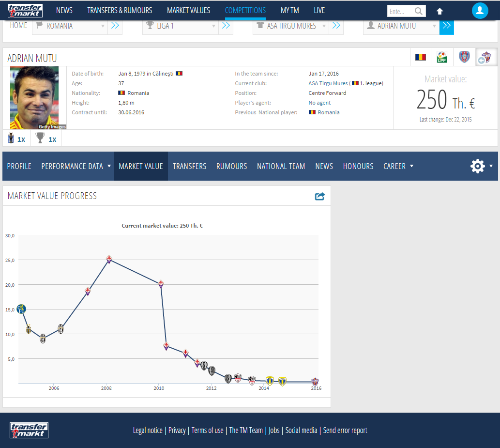Expand the Adrian Mutu player dropdown
Screen dimensions: 500x448
pos(434,26)
